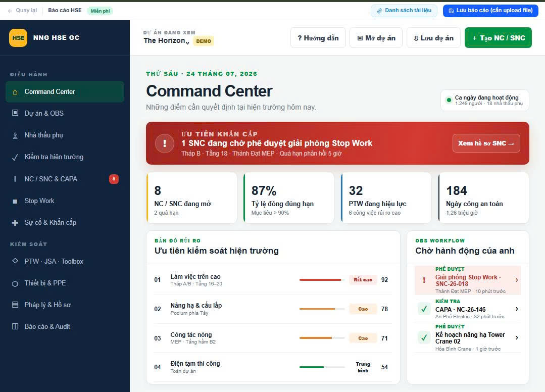Open Thiết bị & PPE menu item
Image resolution: width=545 pixels, height=392 pixels.
(x=65, y=283)
